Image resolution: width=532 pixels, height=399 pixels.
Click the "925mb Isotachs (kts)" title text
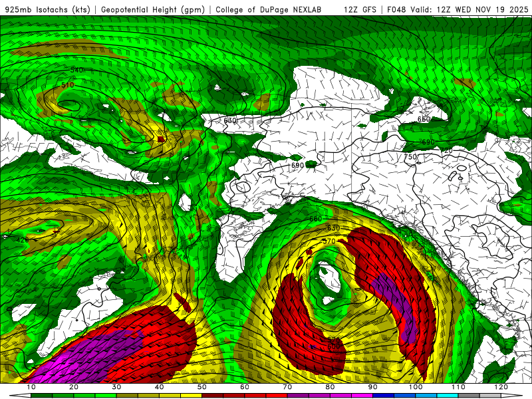pyautogui.click(x=48, y=9)
